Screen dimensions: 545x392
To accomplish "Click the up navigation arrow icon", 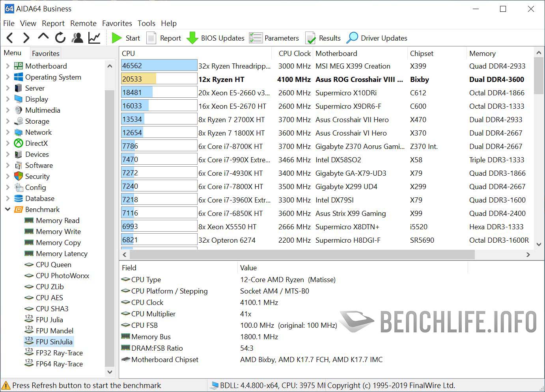I will [x=43, y=37].
